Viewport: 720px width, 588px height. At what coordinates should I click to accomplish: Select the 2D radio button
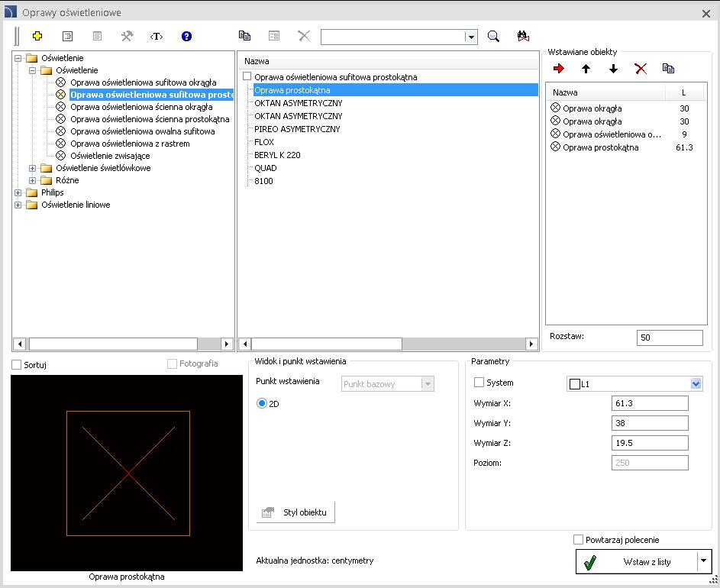[262, 403]
